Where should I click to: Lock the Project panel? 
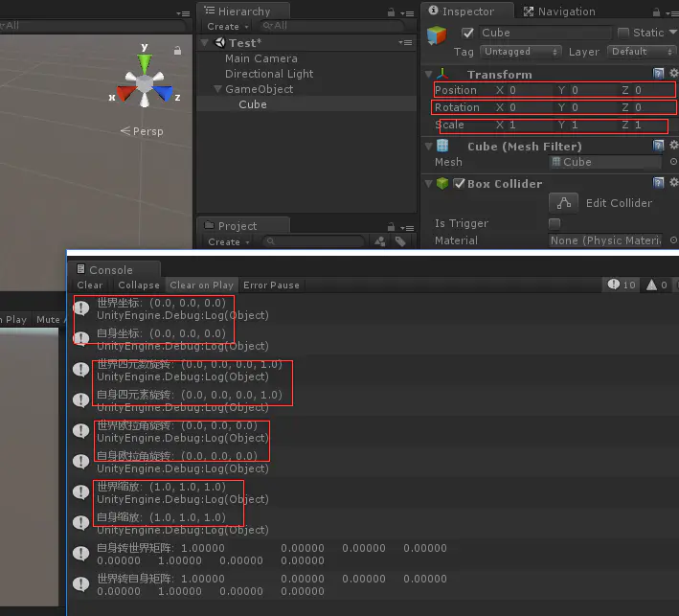391,226
